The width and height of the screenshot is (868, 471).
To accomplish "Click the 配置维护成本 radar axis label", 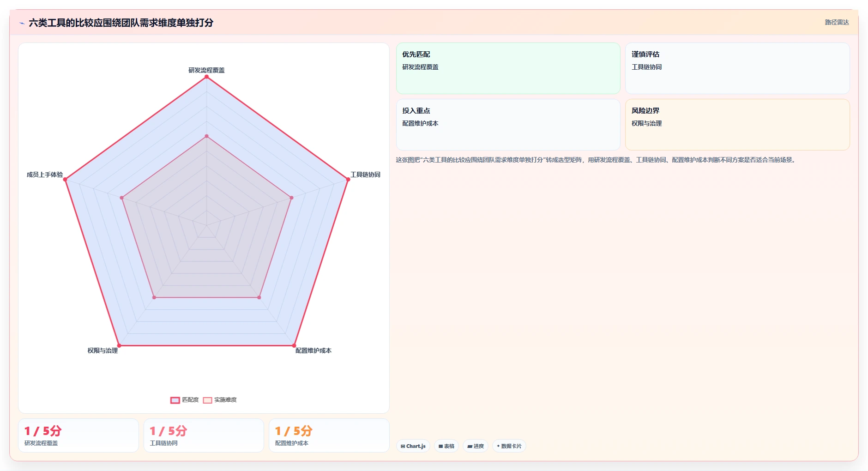I will (313, 350).
